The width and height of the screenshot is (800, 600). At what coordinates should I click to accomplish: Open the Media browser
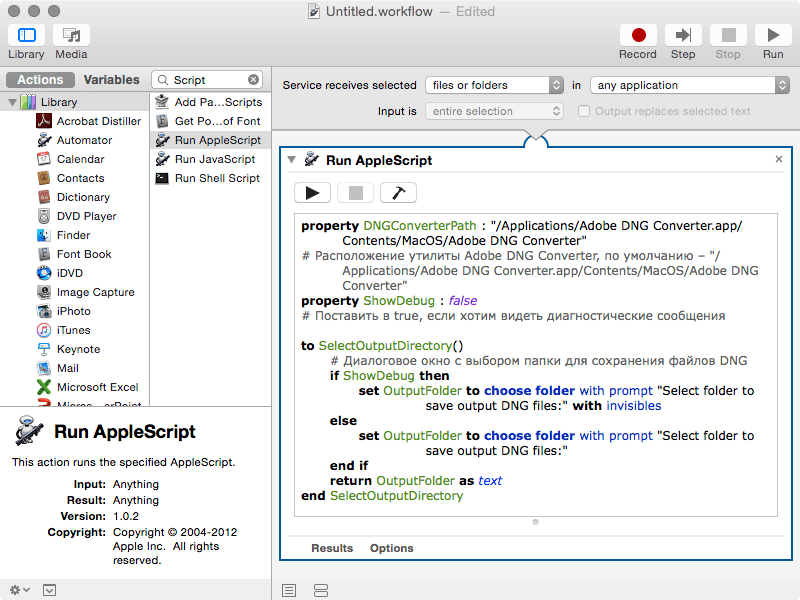[x=71, y=35]
